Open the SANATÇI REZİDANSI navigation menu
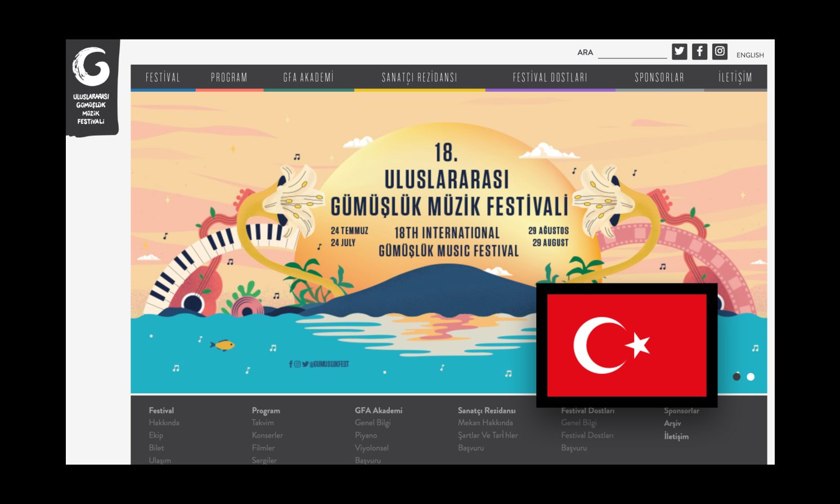The height and width of the screenshot is (504, 840). pyautogui.click(x=419, y=78)
